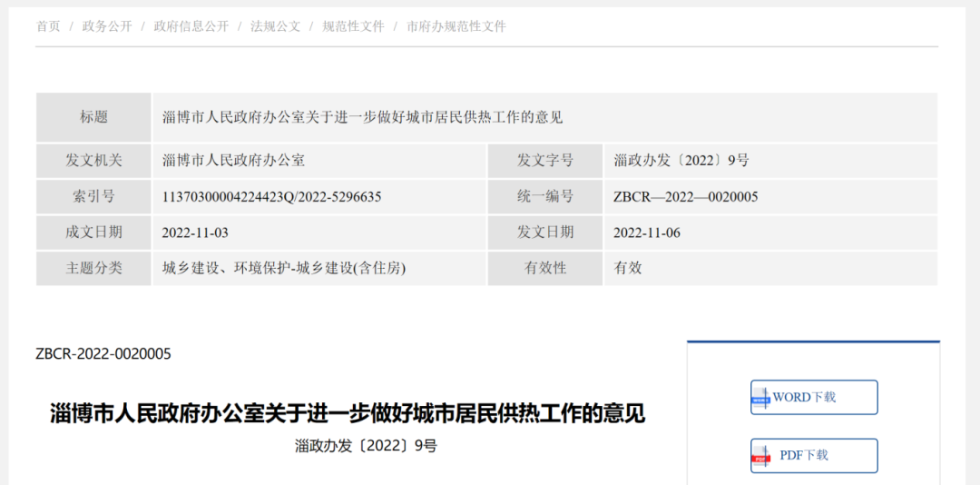Select the index number 11370300004224423Q/2022-5296635
Screen dimensions: 980x485
click(x=271, y=196)
